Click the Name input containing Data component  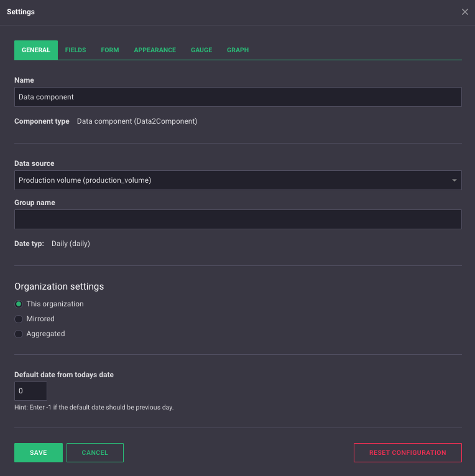pos(237,97)
